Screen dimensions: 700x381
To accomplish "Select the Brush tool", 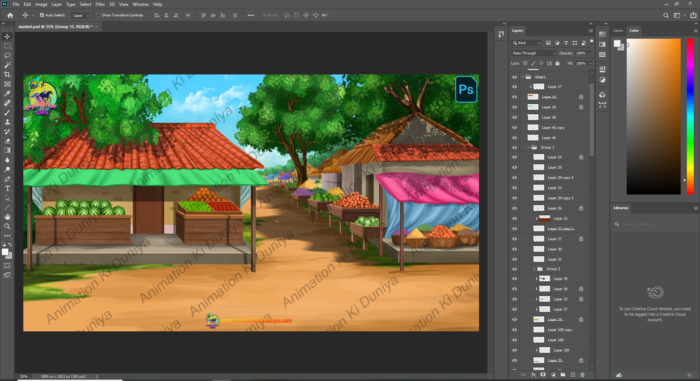I will 8,113.
